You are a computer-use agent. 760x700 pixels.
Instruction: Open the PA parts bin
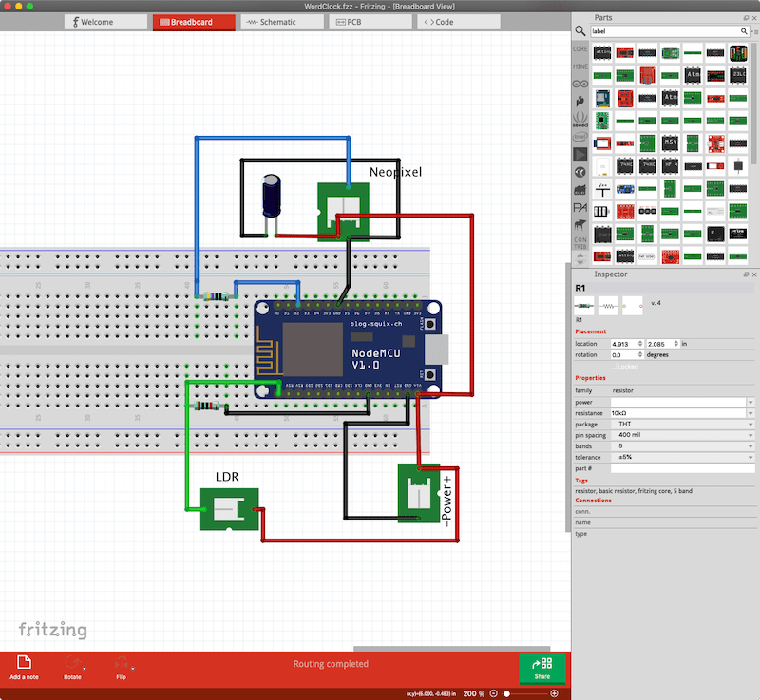(x=580, y=208)
